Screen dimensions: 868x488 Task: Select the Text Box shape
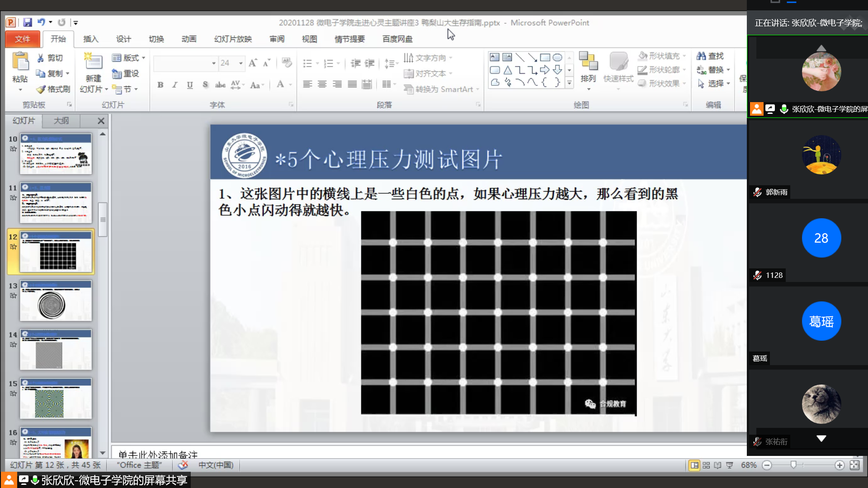pyautogui.click(x=495, y=57)
